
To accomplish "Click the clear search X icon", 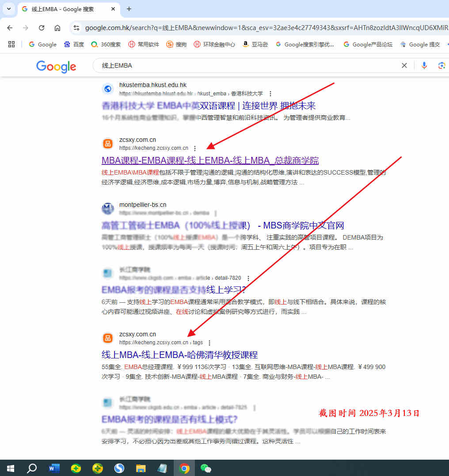I will [404, 65].
